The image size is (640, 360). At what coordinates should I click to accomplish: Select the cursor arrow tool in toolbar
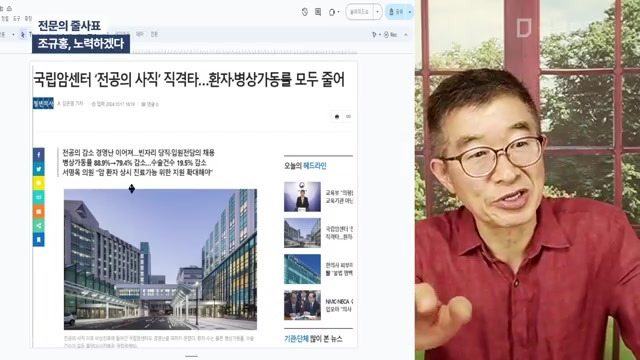click(23, 35)
